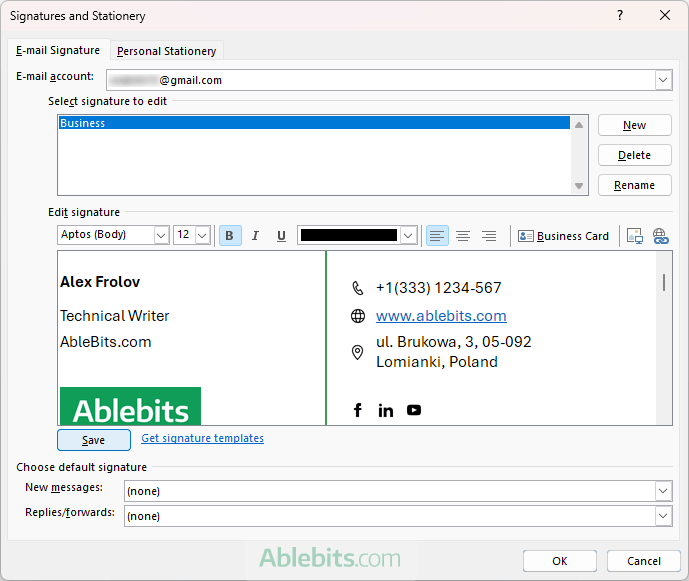The image size is (689, 581).
Task: Open Replies/forwards default signature dropdown
Action: 664,516
